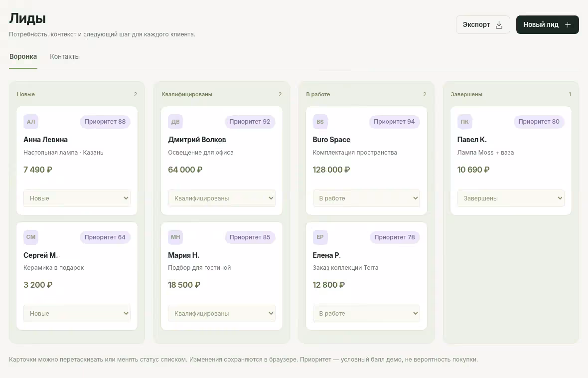Switch to the Контакты tab
Viewport: 588px width, 378px height.
(x=65, y=57)
